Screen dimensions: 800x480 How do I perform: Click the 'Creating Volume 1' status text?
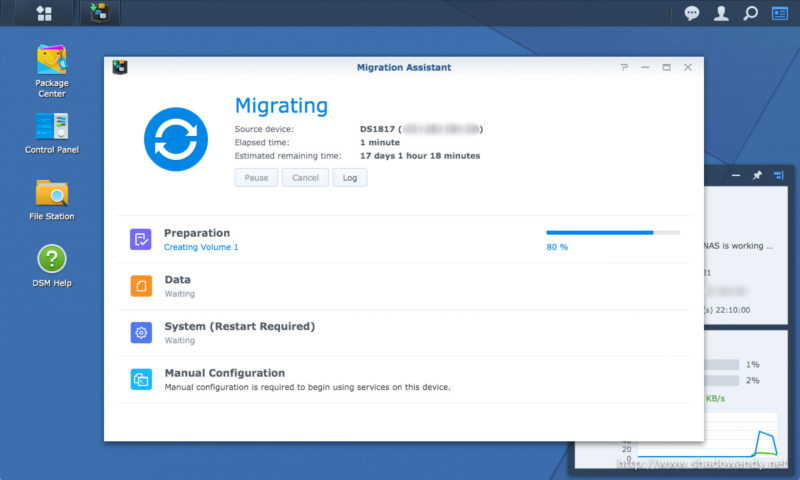tap(201, 247)
